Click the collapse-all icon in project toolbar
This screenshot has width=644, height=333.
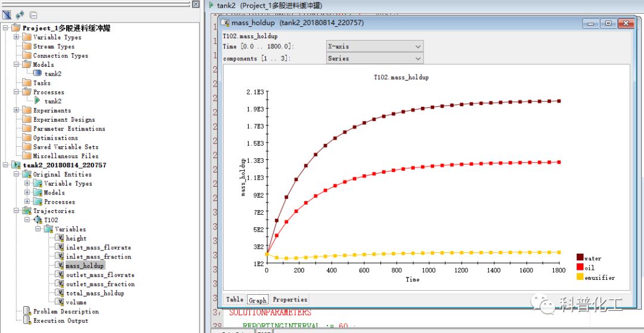click(33, 15)
